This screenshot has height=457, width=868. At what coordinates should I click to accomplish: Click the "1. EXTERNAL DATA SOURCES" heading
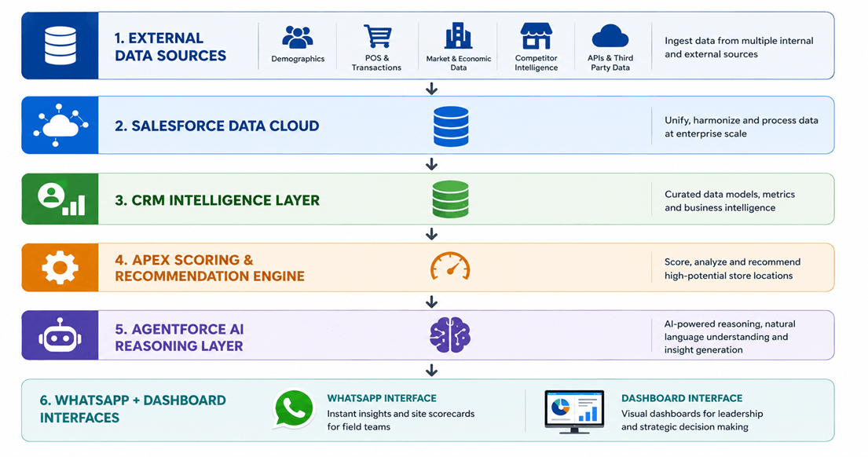pos(170,46)
